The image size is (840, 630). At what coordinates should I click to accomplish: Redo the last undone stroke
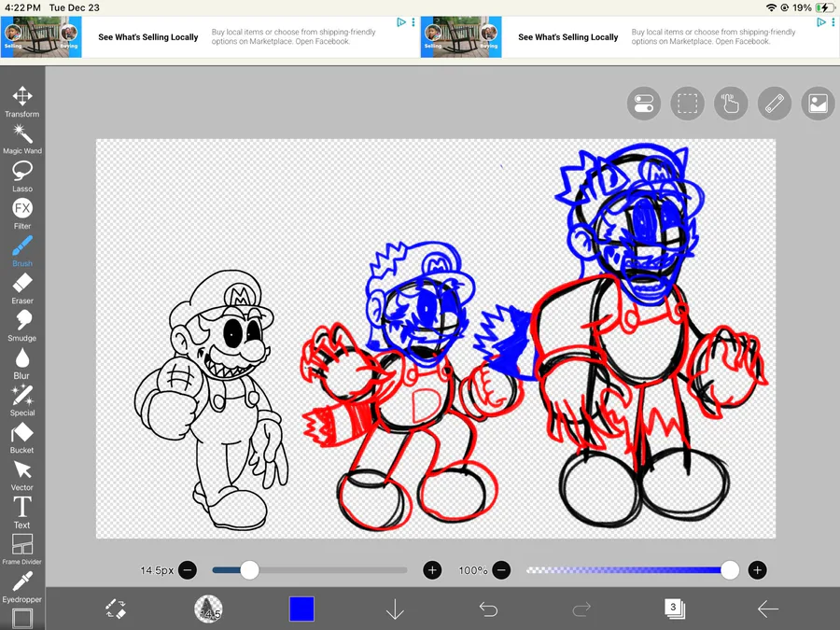581,609
